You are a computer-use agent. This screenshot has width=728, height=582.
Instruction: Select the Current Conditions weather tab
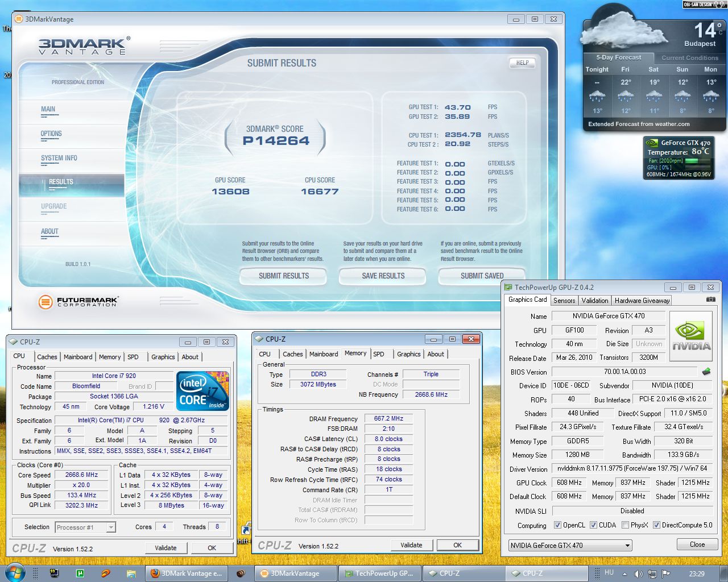coord(689,58)
